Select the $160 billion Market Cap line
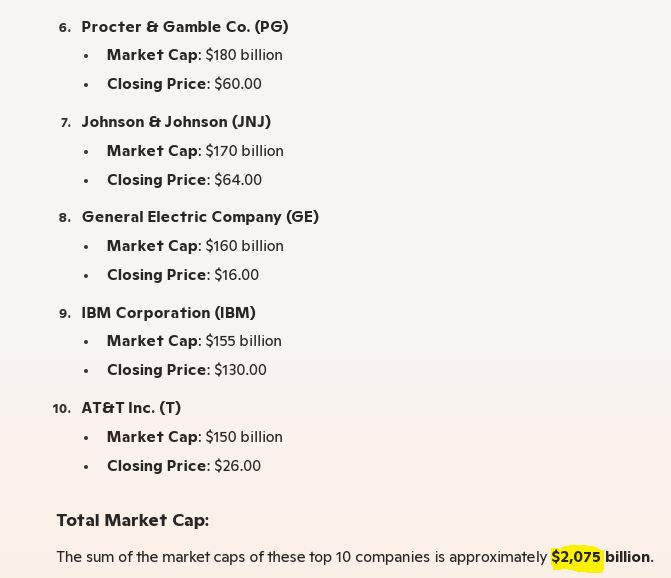 [195, 246]
